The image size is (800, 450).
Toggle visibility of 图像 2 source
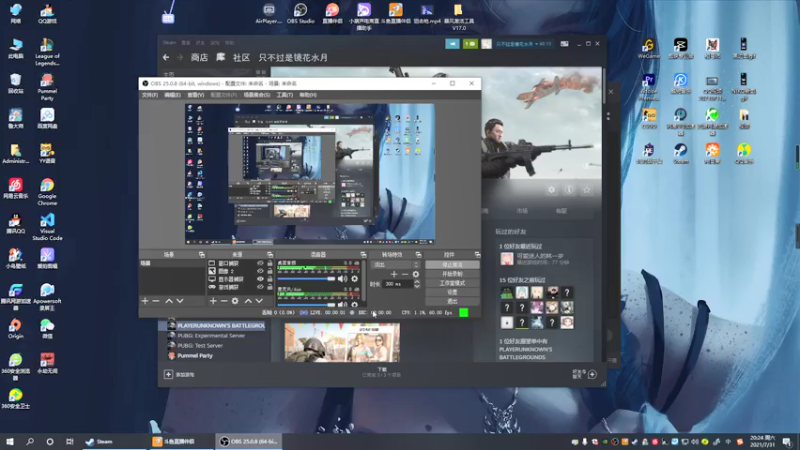tap(260, 271)
